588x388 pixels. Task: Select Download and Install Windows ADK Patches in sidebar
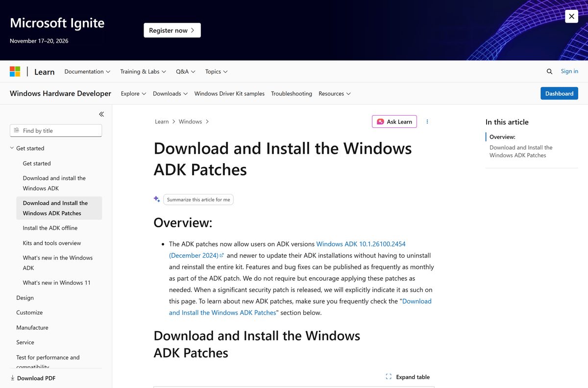point(59,208)
